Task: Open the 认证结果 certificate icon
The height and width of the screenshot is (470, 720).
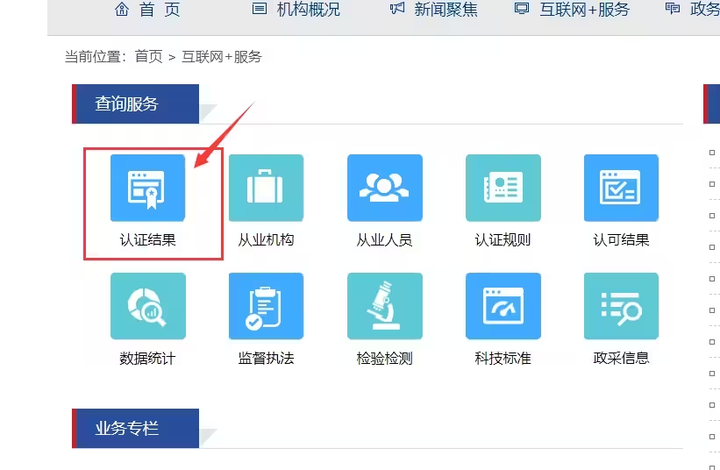Action: tap(148, 188)
